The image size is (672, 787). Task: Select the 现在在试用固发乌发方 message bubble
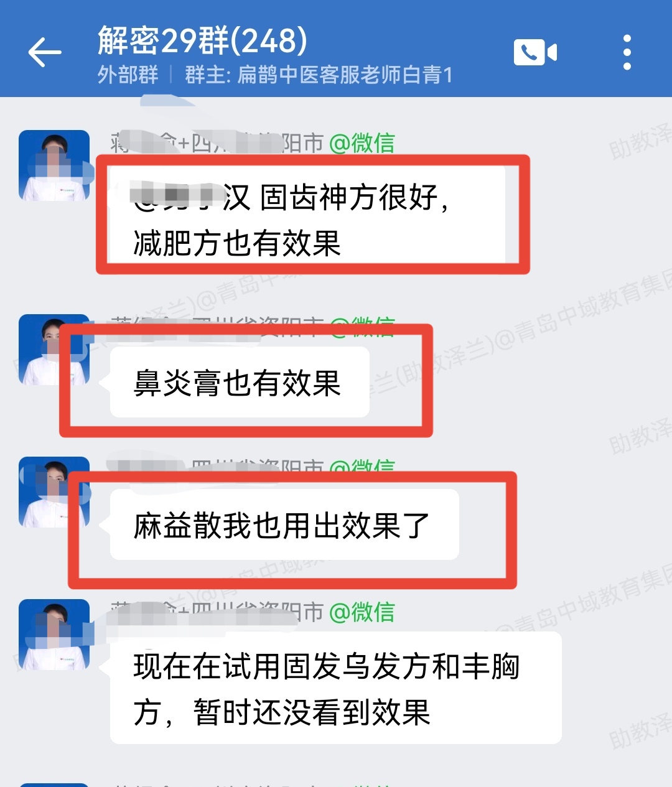click(x=336, y=688)
